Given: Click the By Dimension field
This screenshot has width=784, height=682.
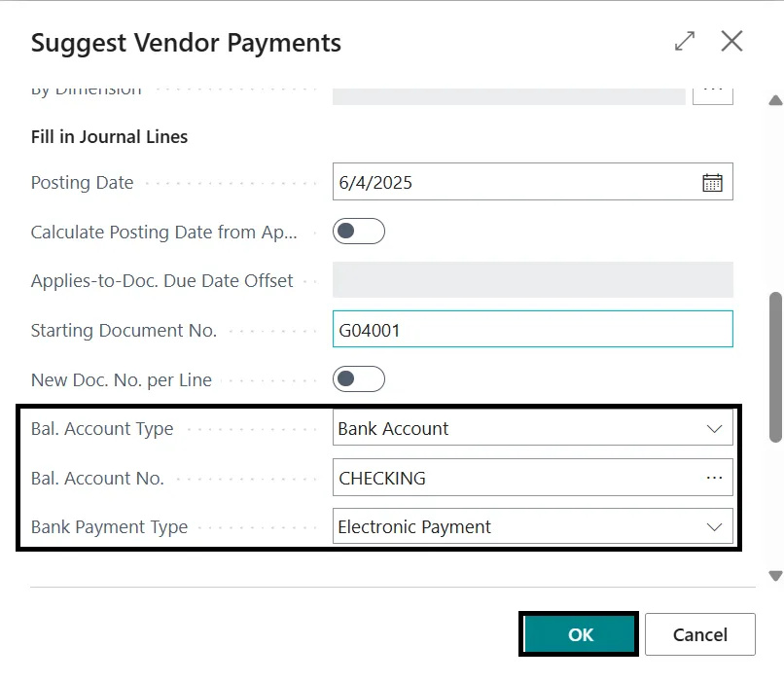Looking at the screenshot, I should click(x=509, y=94).
